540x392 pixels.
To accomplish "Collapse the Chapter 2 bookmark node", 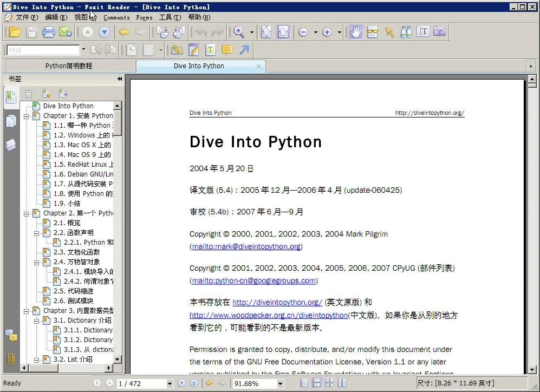I will (26, 214).
